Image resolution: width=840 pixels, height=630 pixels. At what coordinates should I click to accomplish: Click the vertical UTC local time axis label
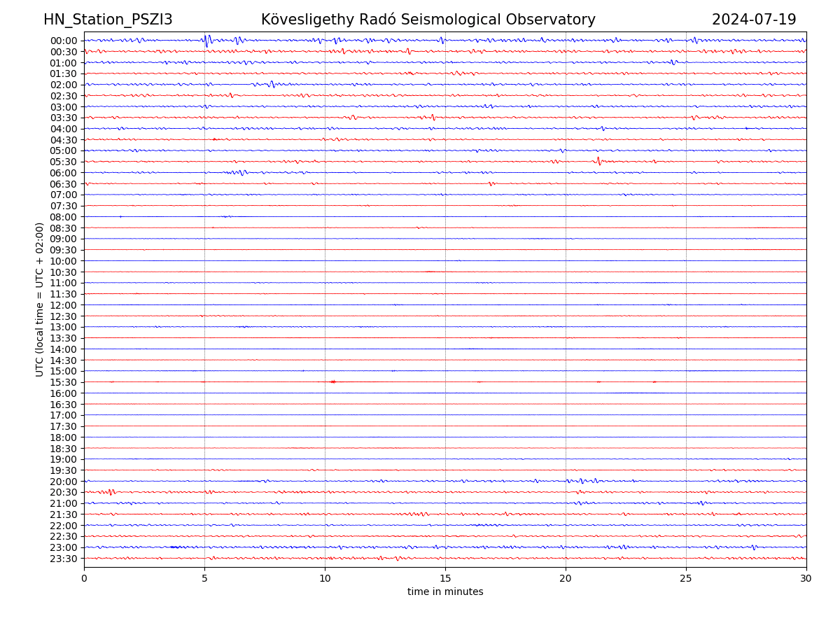point(40,299)
